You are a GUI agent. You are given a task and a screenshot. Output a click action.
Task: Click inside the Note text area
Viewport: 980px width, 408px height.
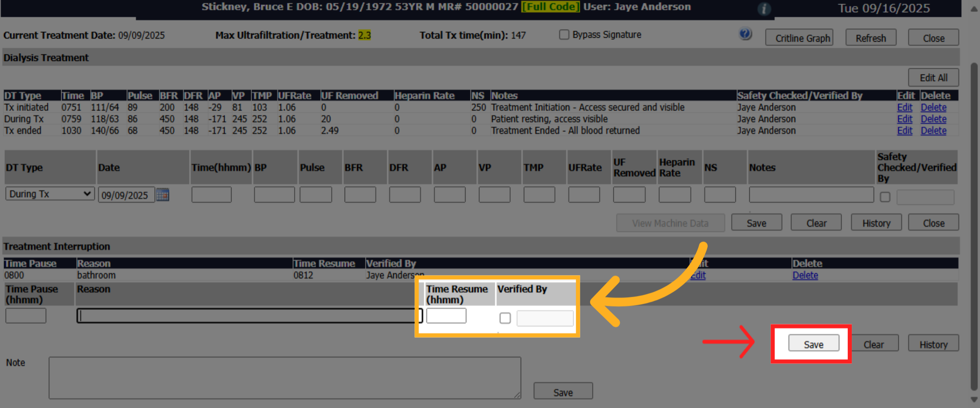coord(285,378)
